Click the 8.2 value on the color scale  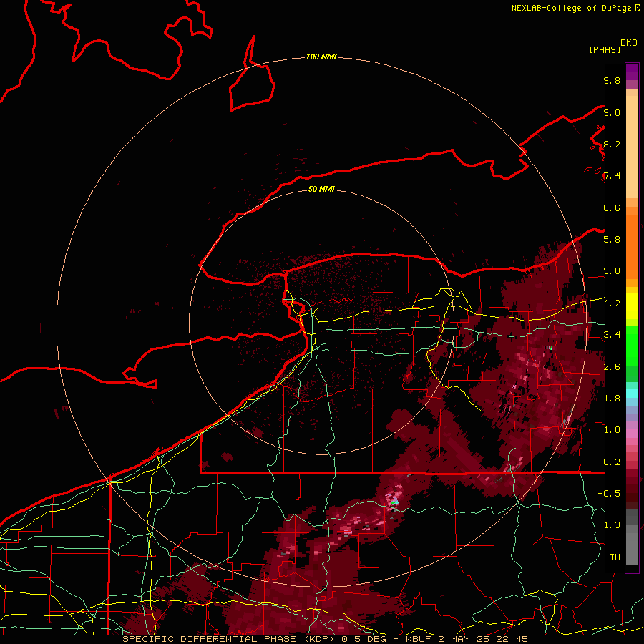click(x=612, y=144)
